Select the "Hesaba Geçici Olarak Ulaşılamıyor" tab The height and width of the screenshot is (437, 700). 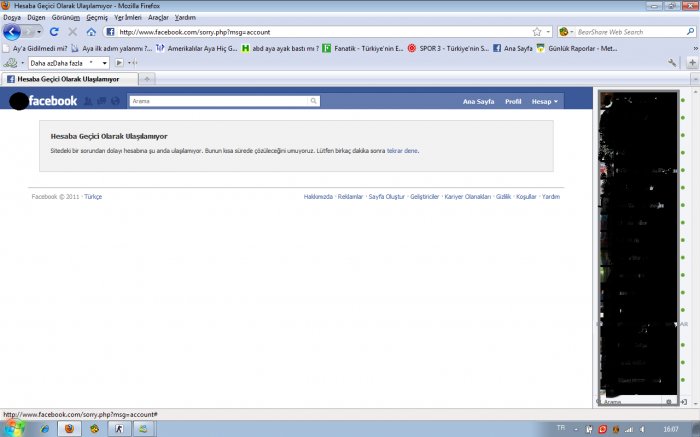(x=69, y=79)
